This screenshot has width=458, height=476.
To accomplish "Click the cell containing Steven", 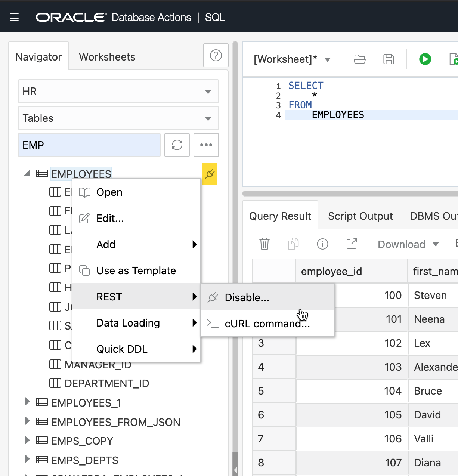I will coord(433,295).
